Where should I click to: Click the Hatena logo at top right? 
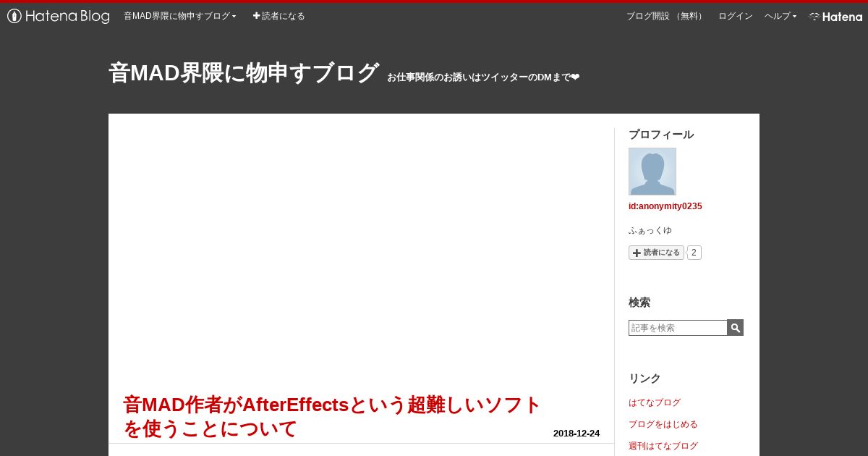[x=835, y=16]
